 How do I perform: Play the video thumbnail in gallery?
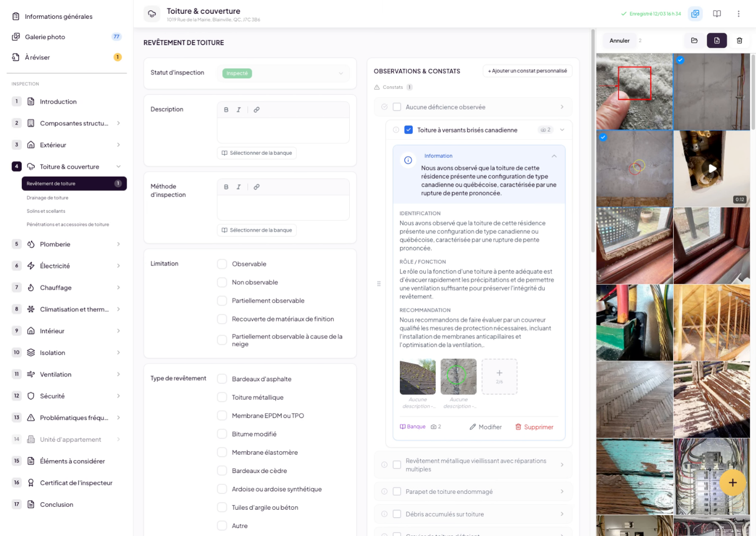[712, 168]
